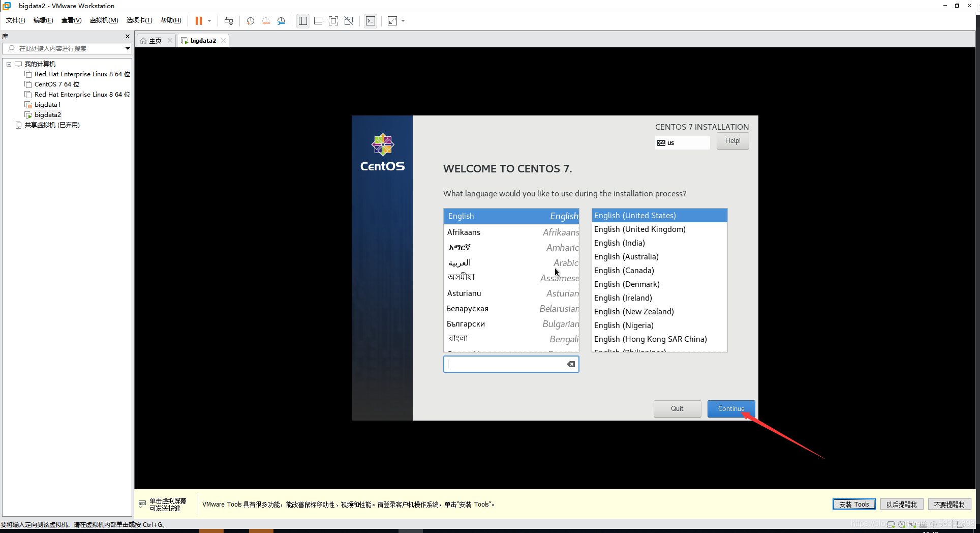The height and width of the screenshot is (533, 980).
Task: Click 安装 Tools button
Action: click(854, 505)
